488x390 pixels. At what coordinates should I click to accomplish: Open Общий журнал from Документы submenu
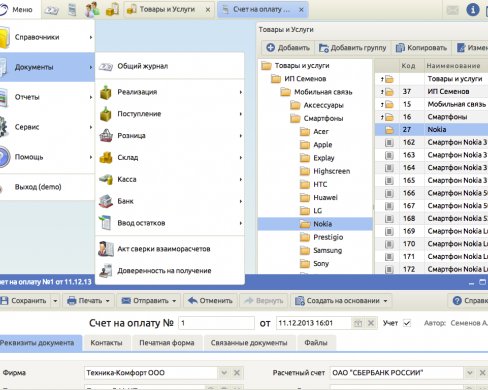coord(170,66)
